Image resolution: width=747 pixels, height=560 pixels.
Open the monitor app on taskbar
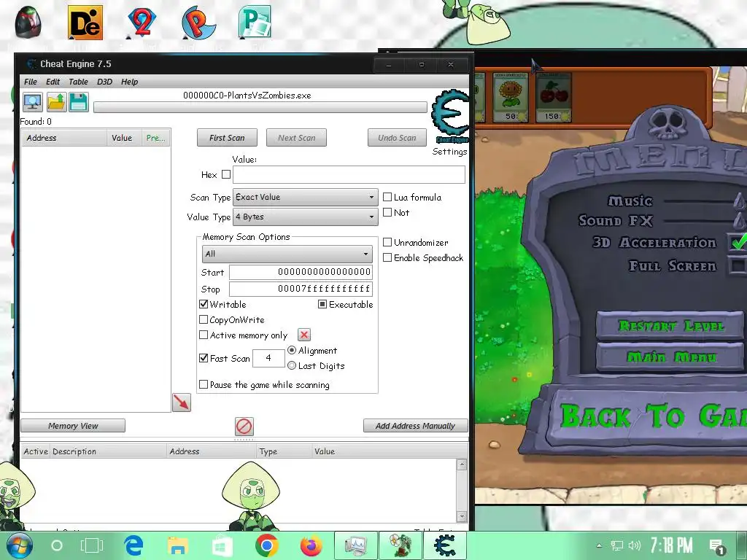pyautogui.click(x=356, y=545)
